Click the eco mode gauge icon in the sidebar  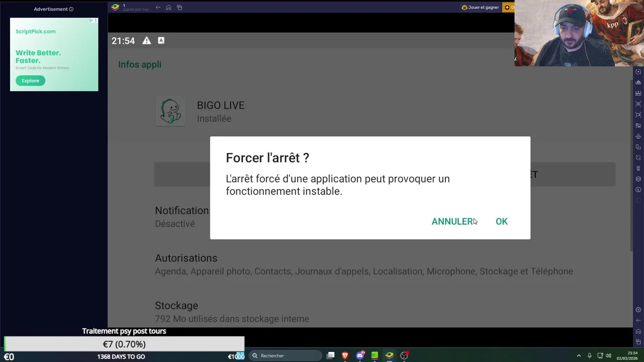pyautogui.click(x=638, y=190)
